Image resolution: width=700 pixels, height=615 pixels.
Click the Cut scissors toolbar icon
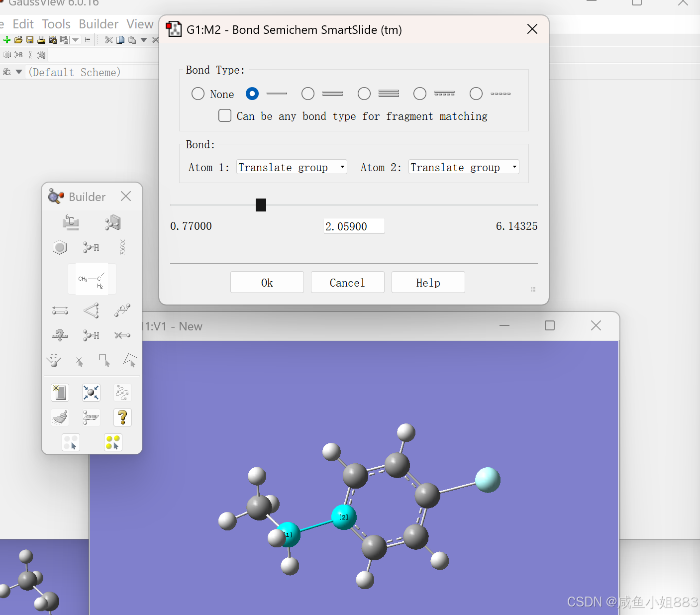[109, 40]
